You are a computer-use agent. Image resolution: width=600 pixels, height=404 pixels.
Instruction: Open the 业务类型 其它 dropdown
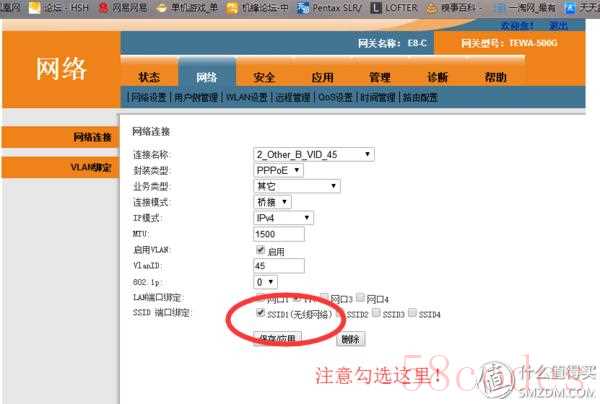point(297,186)
